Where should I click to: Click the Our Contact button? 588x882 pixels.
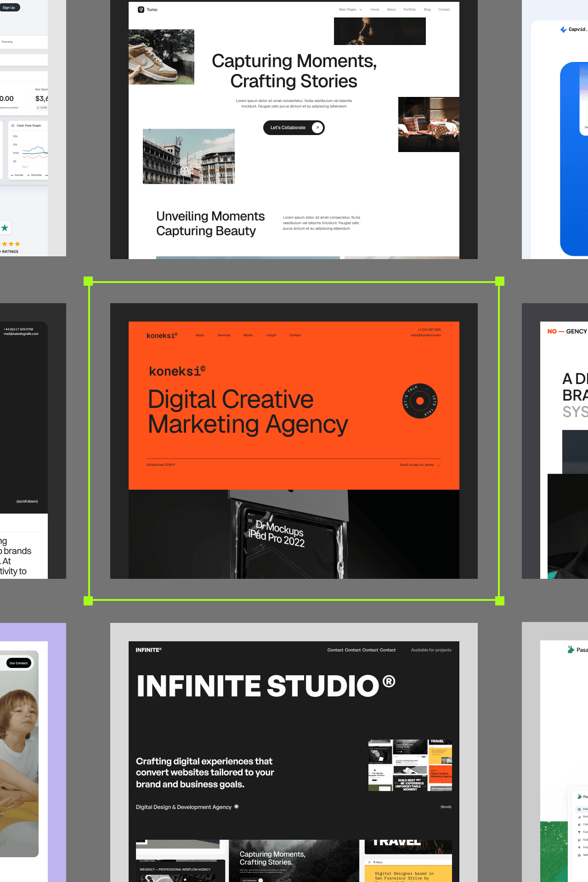point(18,663)
